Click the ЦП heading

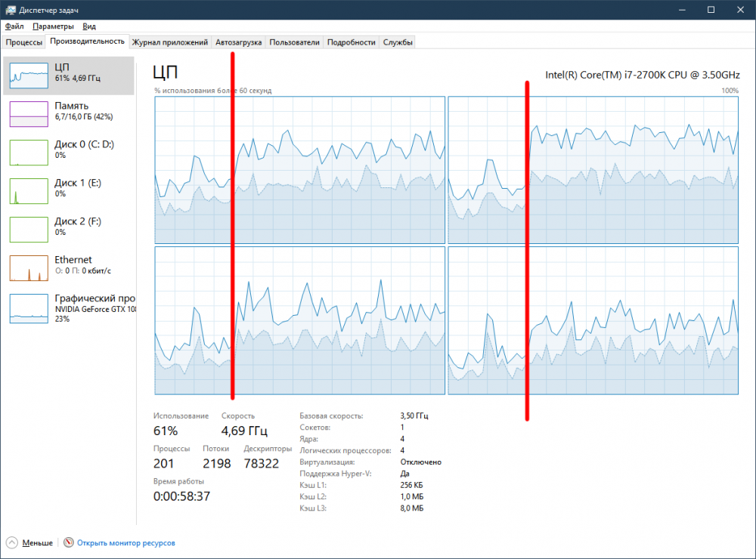[166, 73]
